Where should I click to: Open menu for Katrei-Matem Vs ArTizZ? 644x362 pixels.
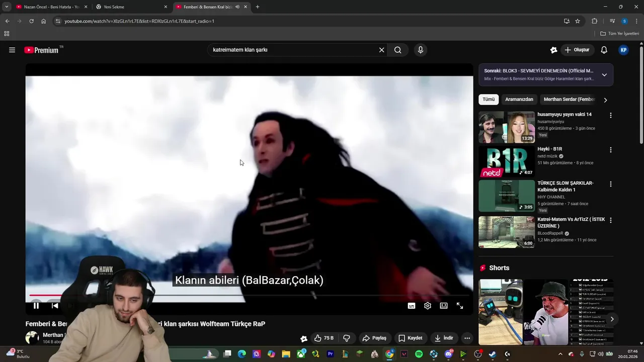611,220
